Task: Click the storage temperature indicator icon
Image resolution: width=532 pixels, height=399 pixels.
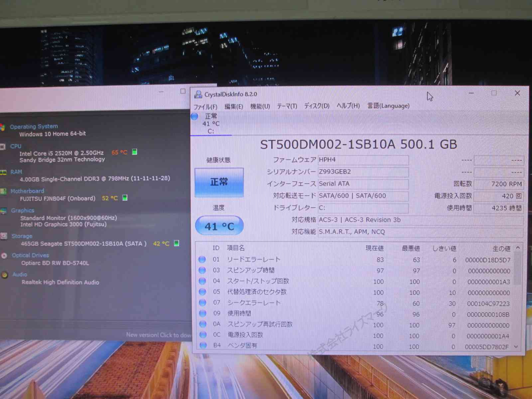Action: pyautogui.click(x=177, y=243)
